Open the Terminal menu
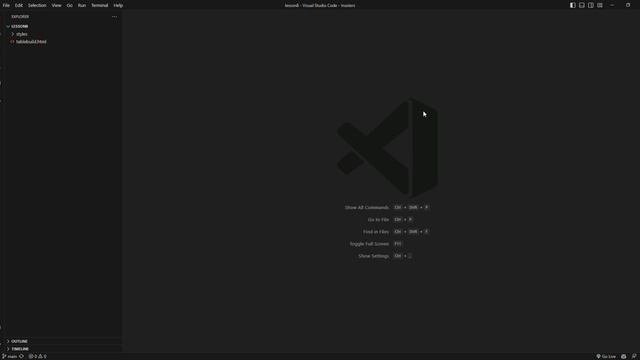The width and height of the screenshot is (640, 360). pyautogui.click(x=100, y=5)
